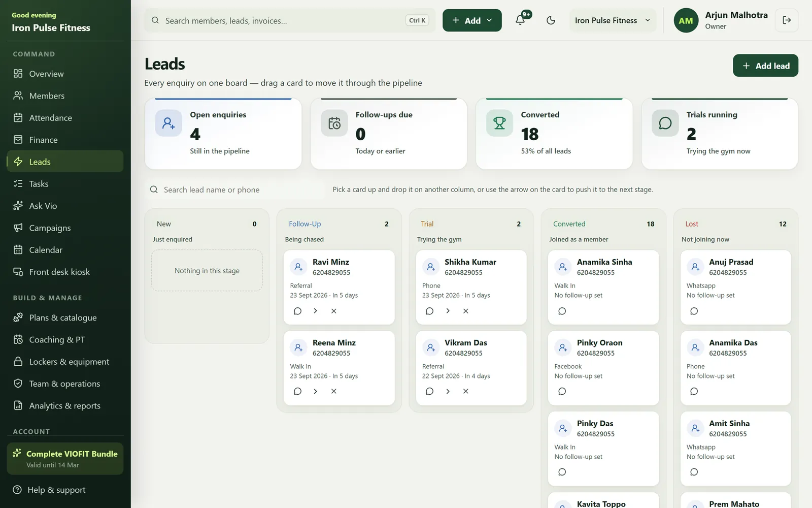The image size is (812, 508).
Task: Click the Open enquiries stat card
Action: point(223,134)
